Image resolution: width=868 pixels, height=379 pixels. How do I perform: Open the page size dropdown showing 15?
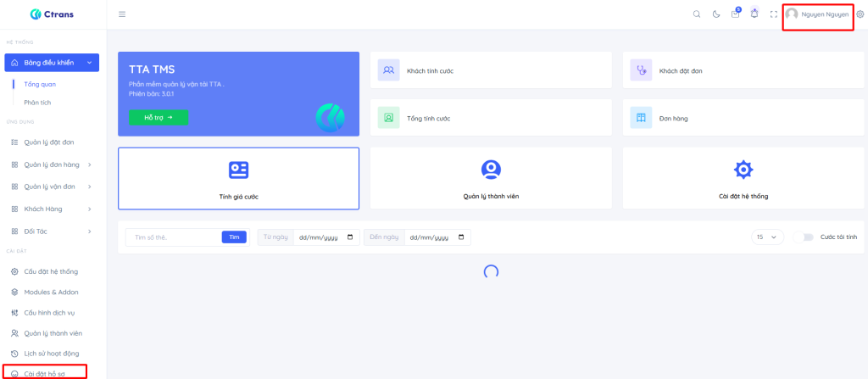[x=767, y=237]
